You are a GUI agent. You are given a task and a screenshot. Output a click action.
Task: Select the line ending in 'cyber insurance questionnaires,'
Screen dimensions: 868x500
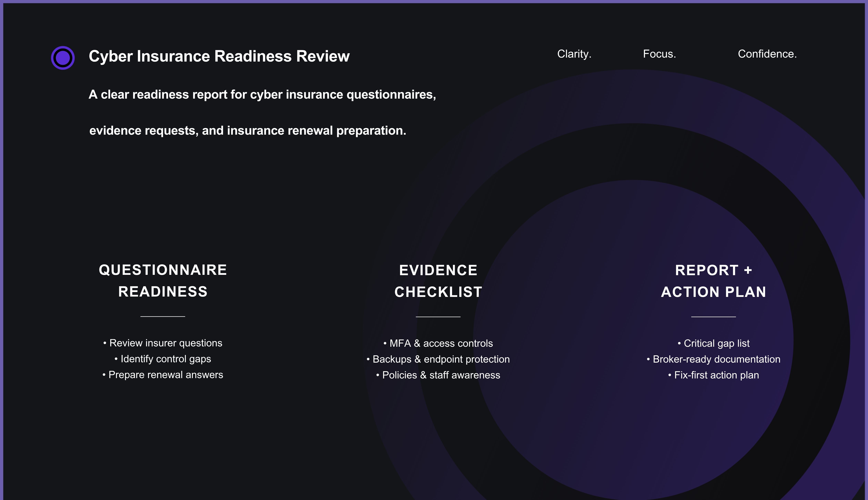[262, 94]
